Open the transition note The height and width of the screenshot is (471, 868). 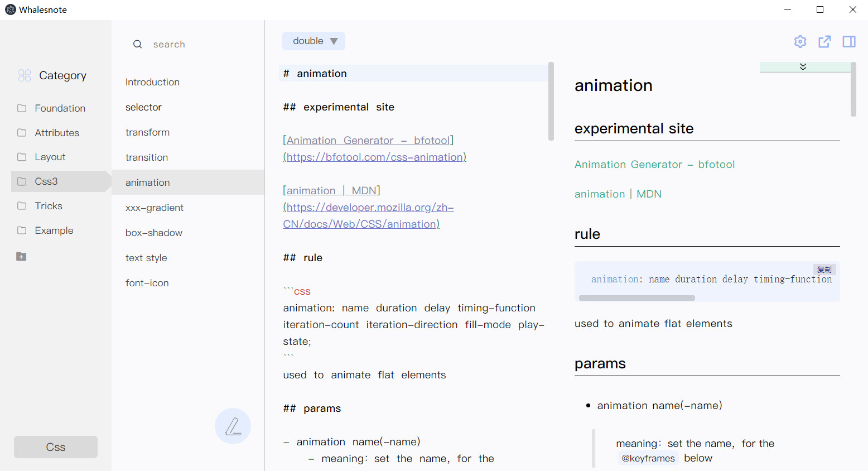point(188,157)
